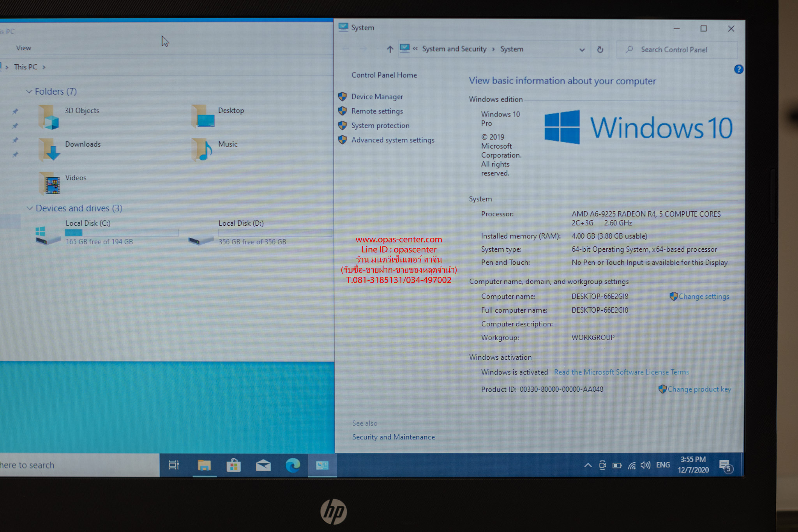Go up one level in Control Panel
Image resolution: width=798 pixels, height=532 pixels.
click(390, 49)
